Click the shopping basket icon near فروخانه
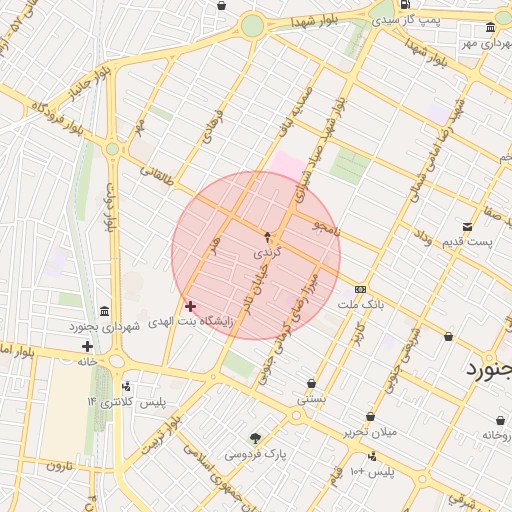The height and width of the screenshot is (512, 512). coord(500,420)
